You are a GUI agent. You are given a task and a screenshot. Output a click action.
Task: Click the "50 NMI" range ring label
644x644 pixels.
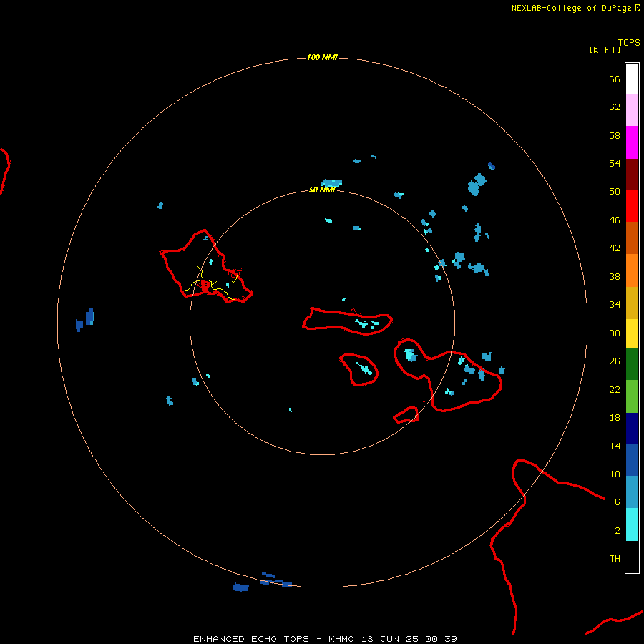tap(322, 190)
